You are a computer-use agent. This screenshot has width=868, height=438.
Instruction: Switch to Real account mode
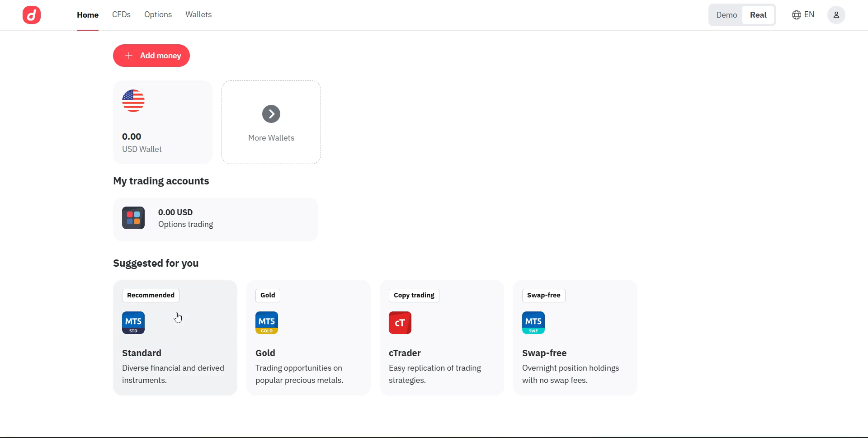[x=758, y=15]
